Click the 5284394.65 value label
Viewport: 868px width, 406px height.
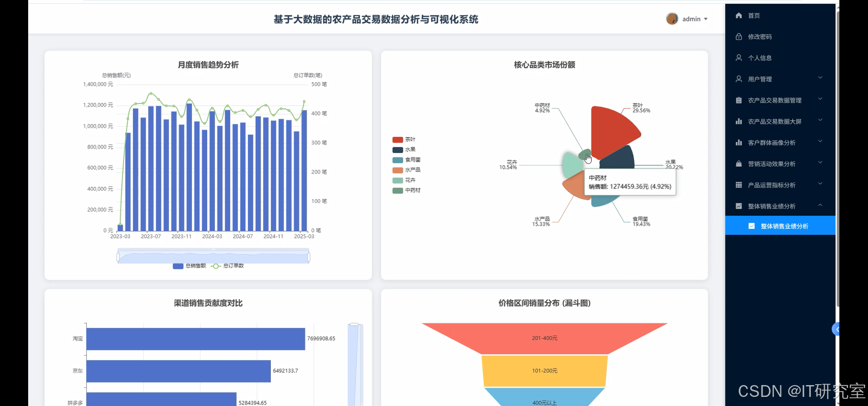coord(253,403)
